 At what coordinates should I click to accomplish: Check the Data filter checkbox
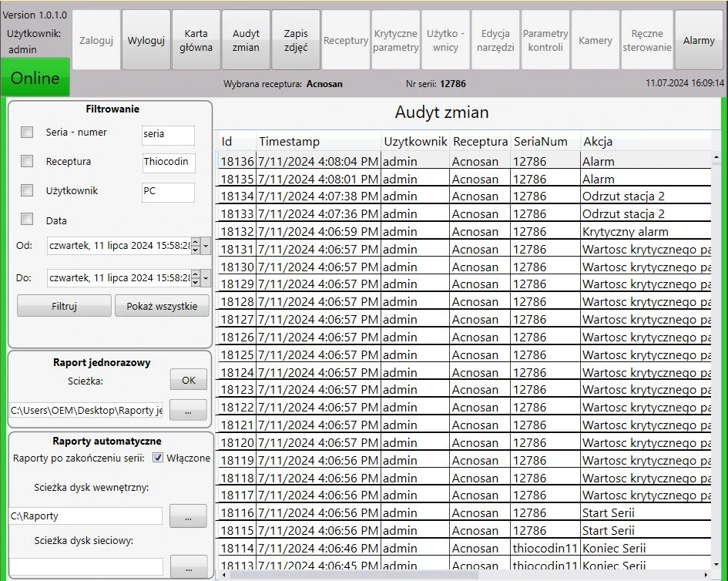[27, 220]
